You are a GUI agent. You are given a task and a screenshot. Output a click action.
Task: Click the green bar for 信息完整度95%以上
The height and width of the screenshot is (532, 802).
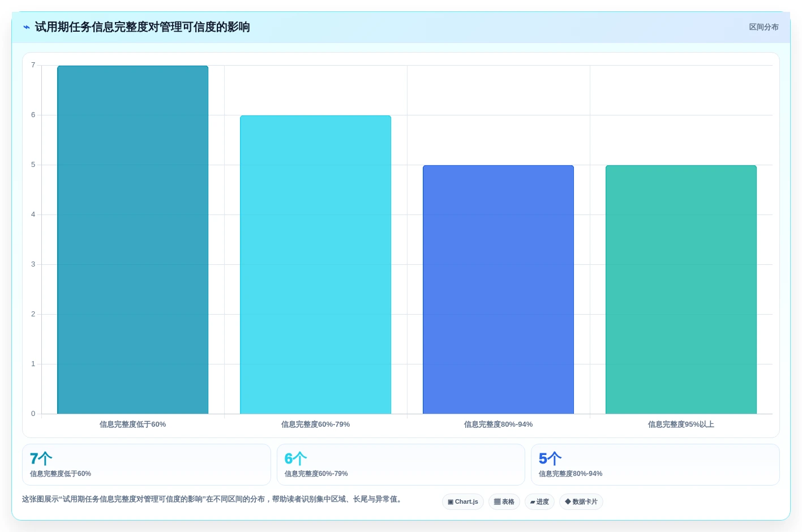pos(681,290)
